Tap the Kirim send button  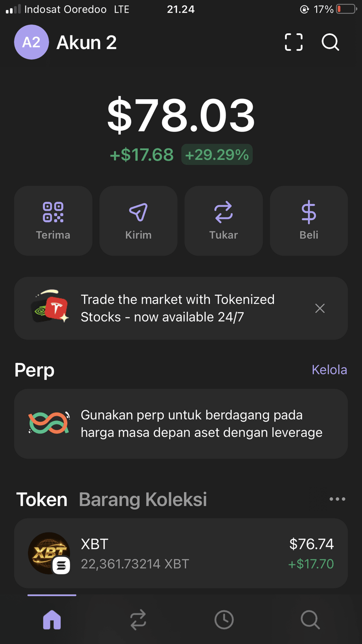139,221
